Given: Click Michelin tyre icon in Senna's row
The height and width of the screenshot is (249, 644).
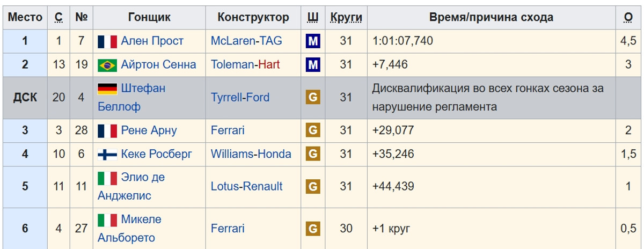Looking at the screenshot, I should pyautogui.click(x=313, y=65).
